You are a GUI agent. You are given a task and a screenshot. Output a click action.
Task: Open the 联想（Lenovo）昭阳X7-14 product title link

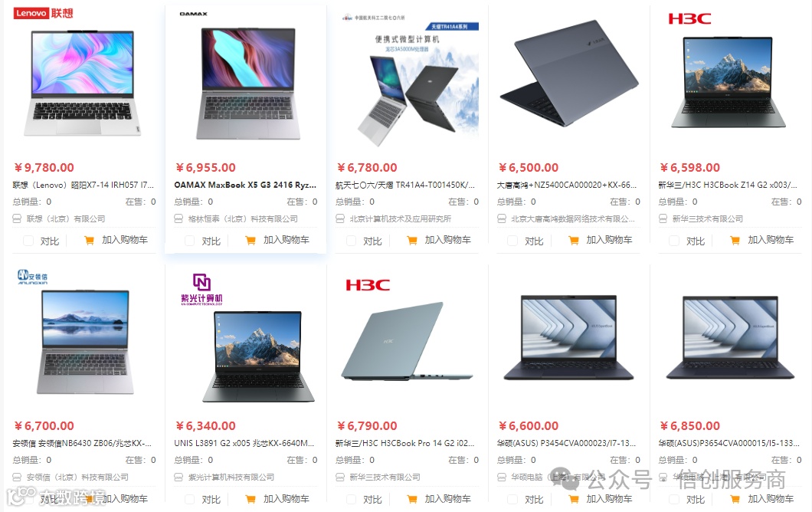click(83, 185)
